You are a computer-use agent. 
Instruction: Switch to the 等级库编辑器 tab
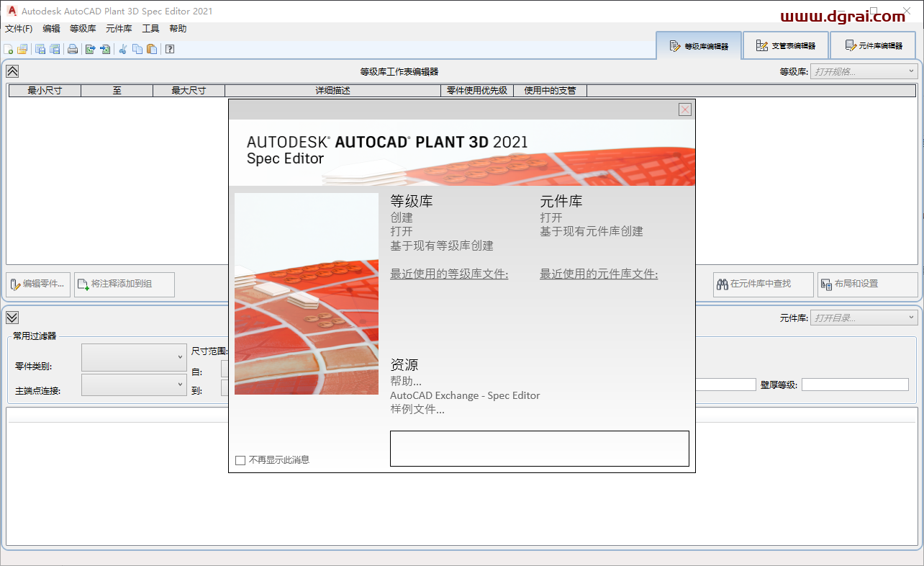[x=699, y=45]
